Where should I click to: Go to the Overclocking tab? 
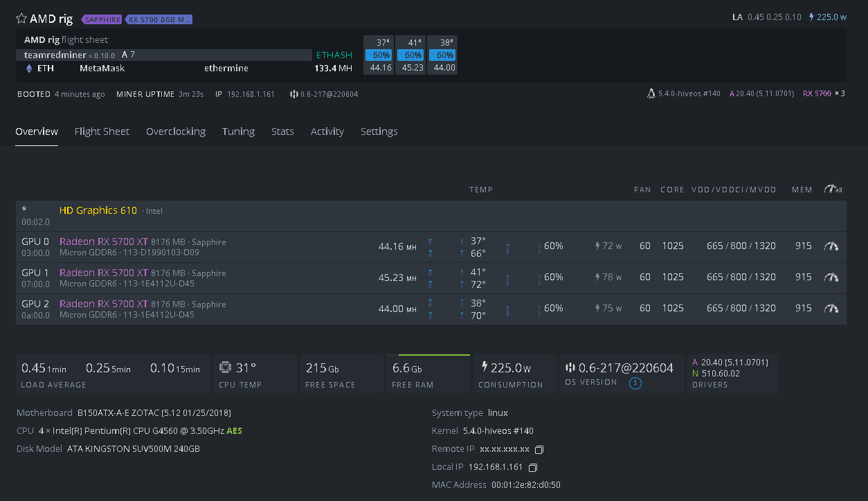tap(176, 131)
